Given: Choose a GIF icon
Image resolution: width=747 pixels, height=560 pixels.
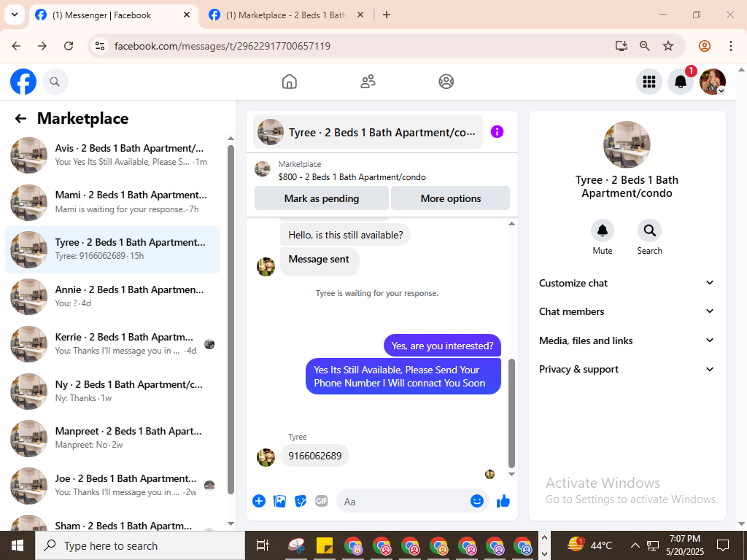Looking at the screenshot, I should 322,501.
